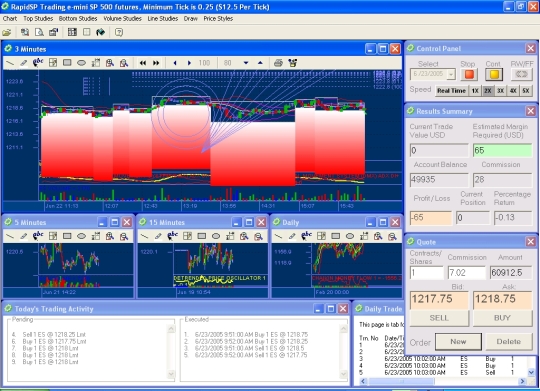Click the open folder icon in main toolbar
Screen dimensions: 540x391
coord(7,32)
